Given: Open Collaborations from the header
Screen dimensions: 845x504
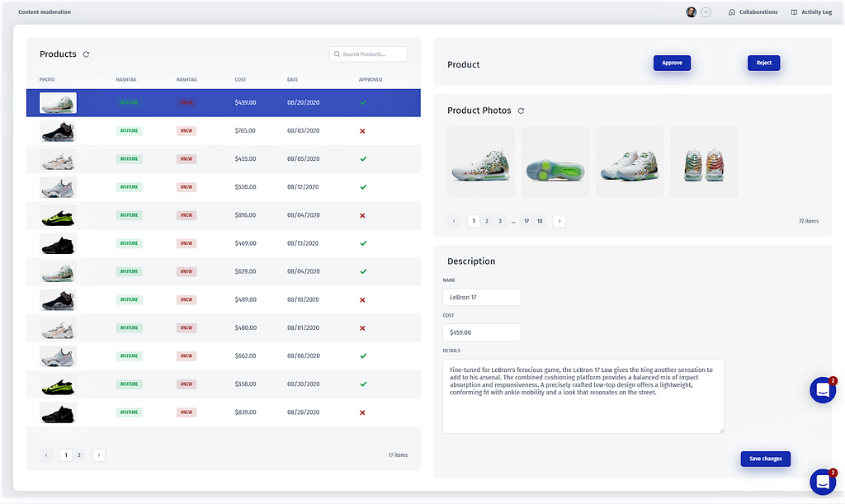Looking at the screenshot, I should (x=753, y=12).
